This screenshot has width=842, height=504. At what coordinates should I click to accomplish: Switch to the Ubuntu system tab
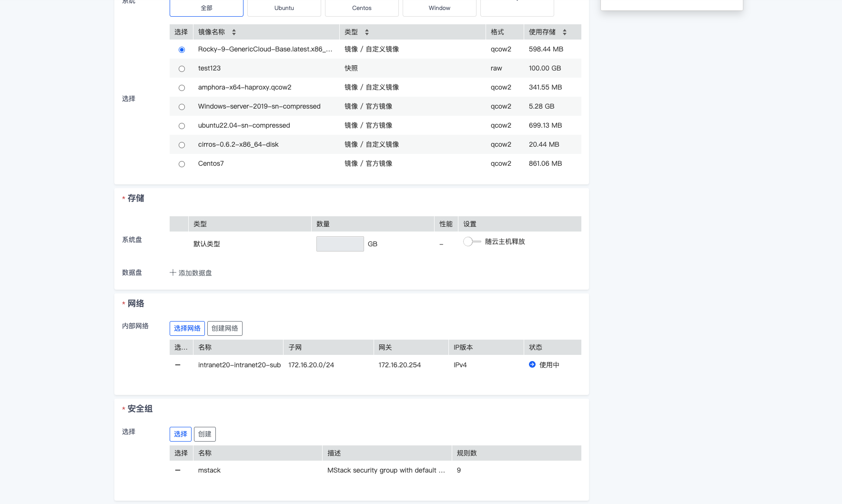(x=284, y=8)
